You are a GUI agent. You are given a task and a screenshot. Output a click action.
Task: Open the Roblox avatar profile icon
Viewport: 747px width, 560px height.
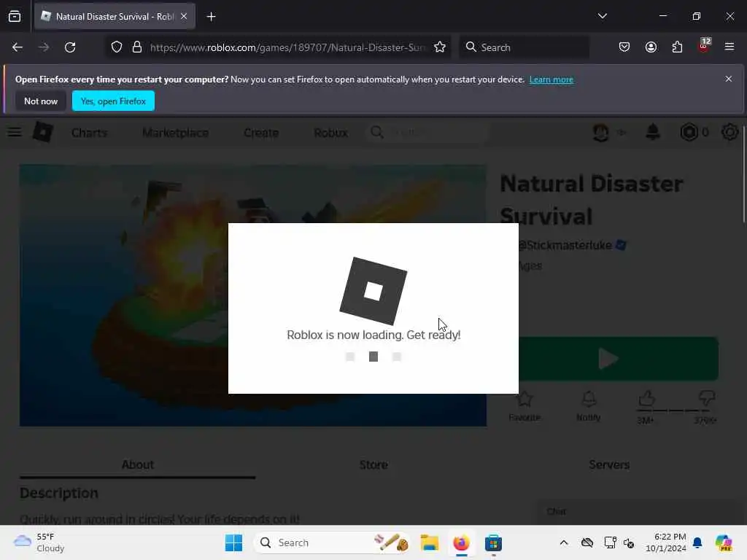601,133
